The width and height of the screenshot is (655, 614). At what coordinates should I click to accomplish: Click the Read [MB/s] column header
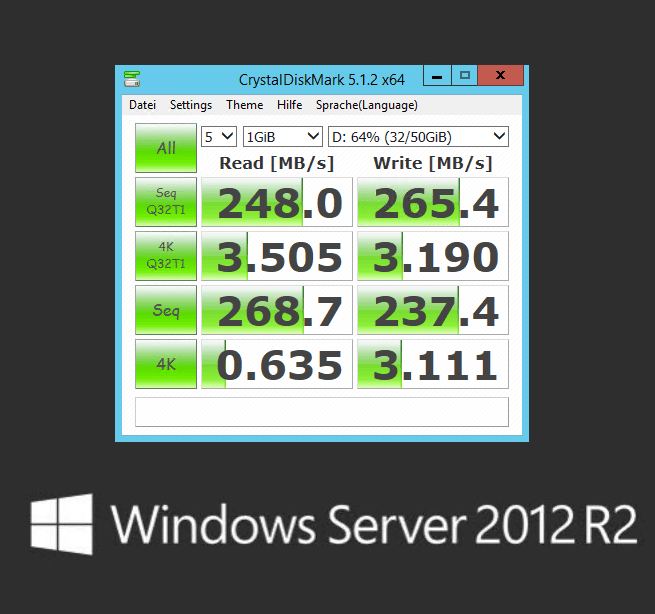click(277, 163)
